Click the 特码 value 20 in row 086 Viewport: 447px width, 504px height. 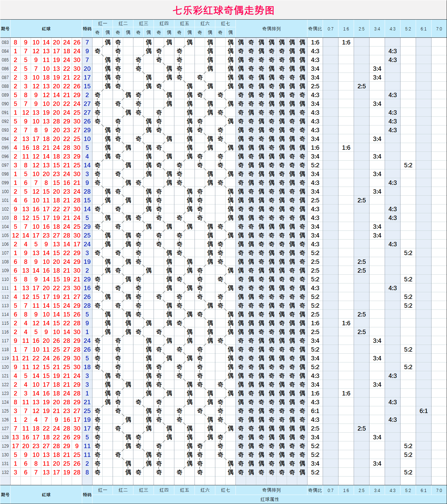click(x=87, y=69)
